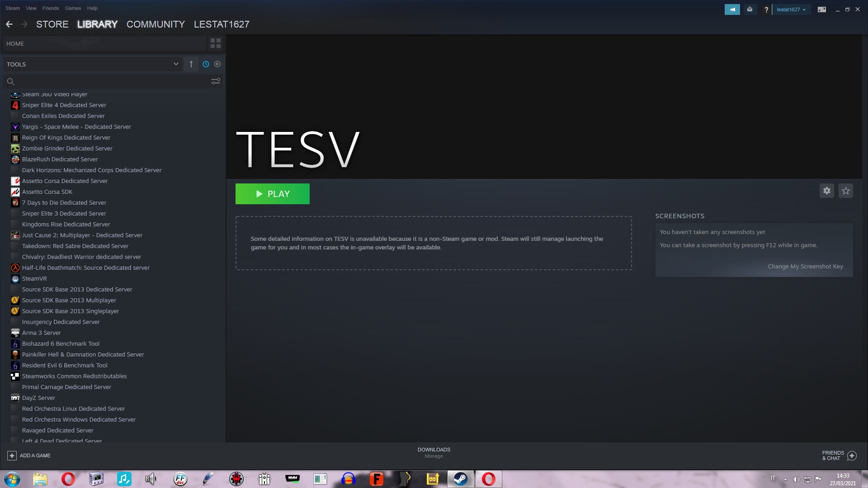Select Reign Of Kings Dedicated Server
The height and width of the screenshot is (488, 868).
coord(66,137)
